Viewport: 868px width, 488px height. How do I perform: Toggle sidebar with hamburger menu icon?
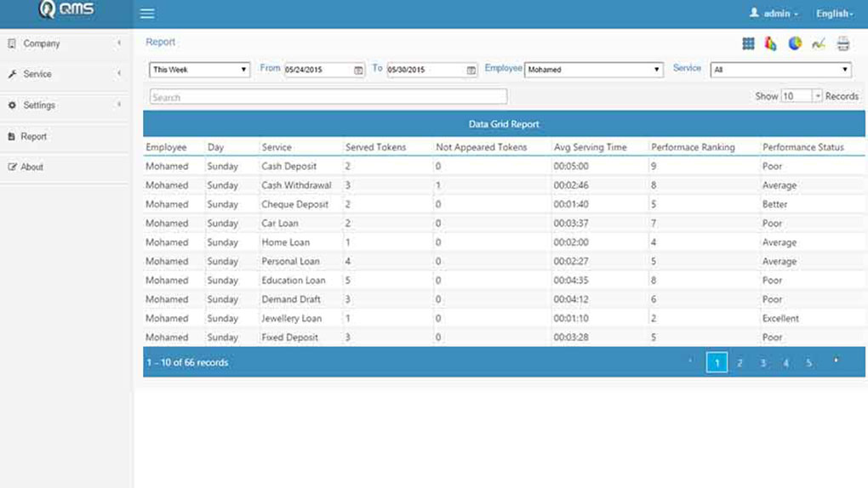147,14
